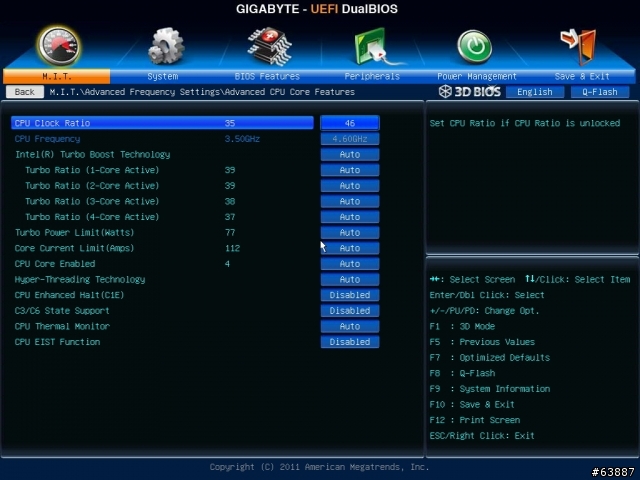This screenshot has width=640, height=480.
Task: Change Turbo Ratio (3-Core Active) Auto value
Action: (x=350, y=201)
